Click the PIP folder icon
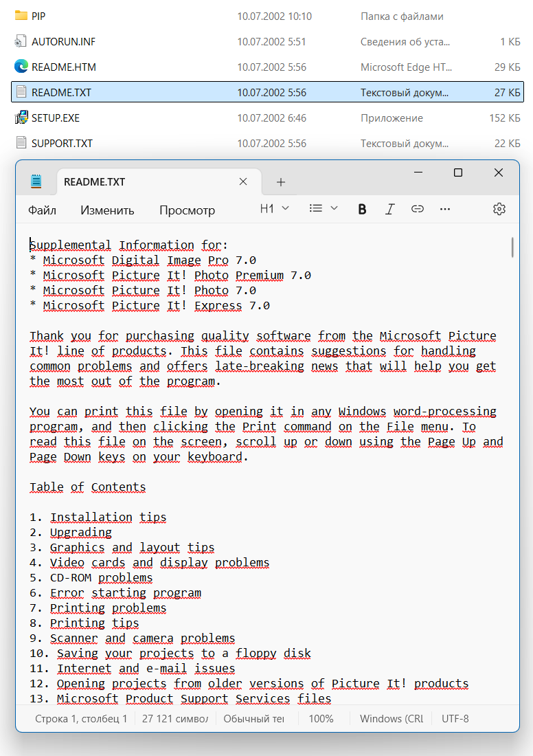533x756 pixels. [21, 16]
